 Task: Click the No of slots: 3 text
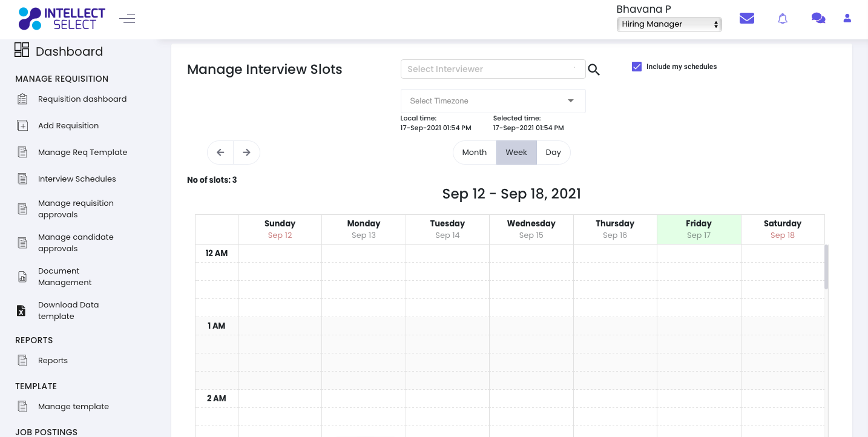pyautogui.click(x=212, y=180)
